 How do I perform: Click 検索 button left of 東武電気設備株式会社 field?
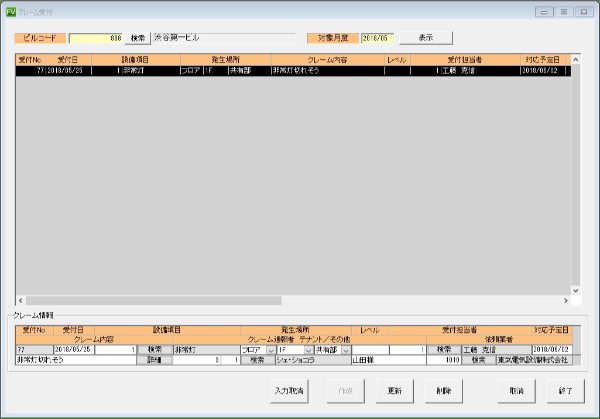click(x=478, y=360)
